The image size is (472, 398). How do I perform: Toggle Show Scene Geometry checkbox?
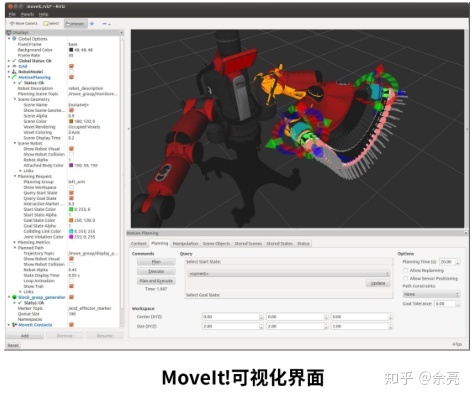click(71, 110)
